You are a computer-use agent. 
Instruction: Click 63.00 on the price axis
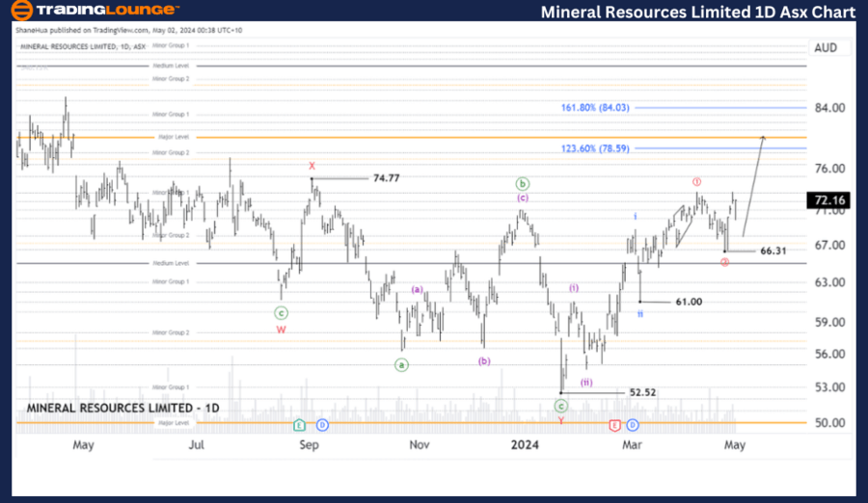829,282
